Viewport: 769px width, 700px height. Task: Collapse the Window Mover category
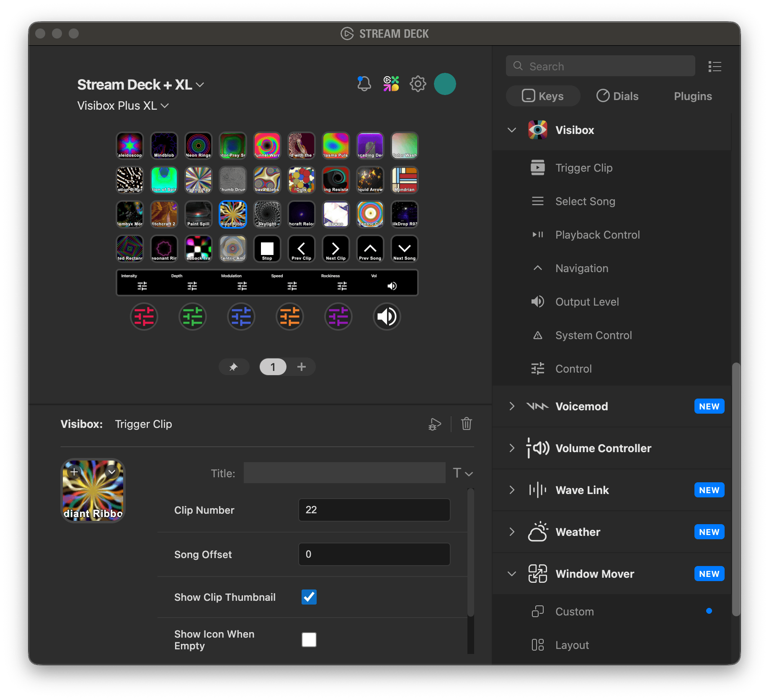(x=512, y=574)
